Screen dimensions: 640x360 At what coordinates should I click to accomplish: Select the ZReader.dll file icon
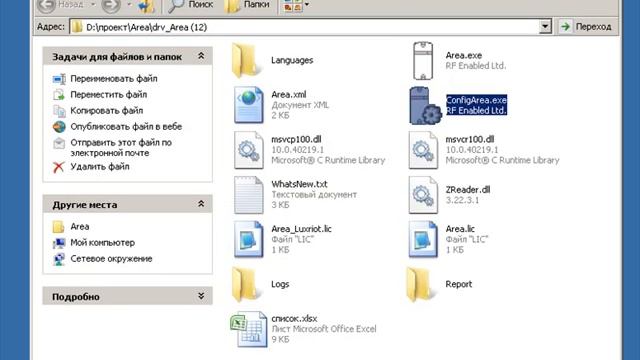pos(423,195)
